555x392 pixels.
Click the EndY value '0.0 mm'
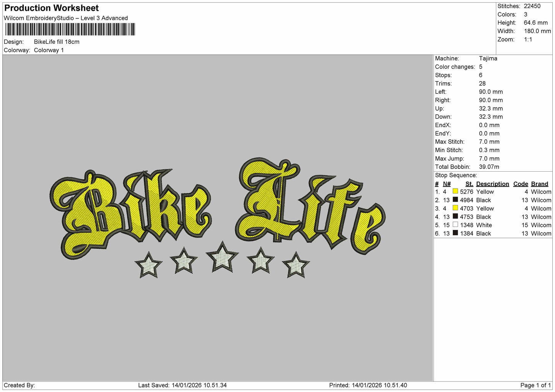coord(489,134)
